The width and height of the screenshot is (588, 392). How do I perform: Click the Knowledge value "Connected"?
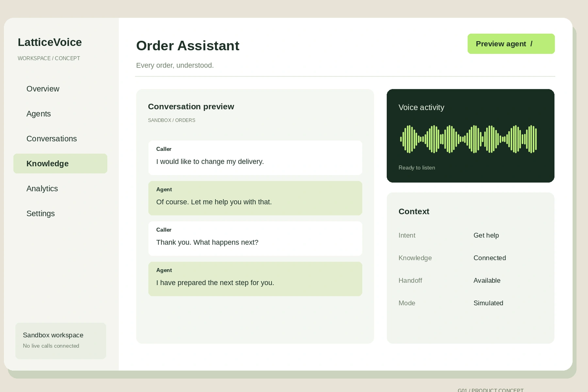pos(490,258)
